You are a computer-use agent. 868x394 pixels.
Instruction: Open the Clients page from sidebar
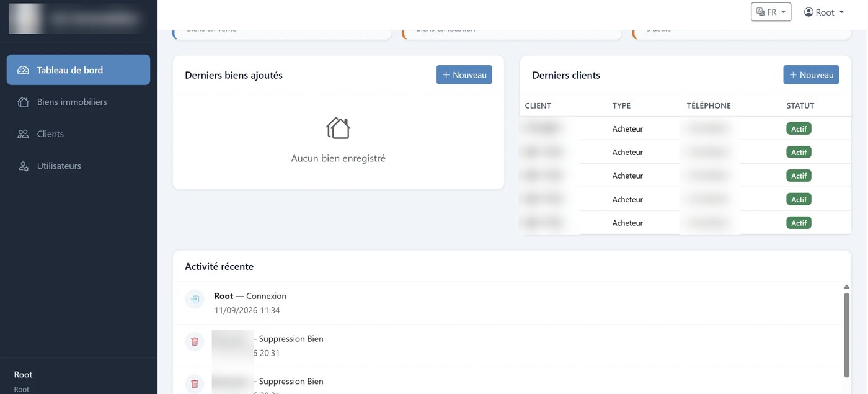coord(78,134)
